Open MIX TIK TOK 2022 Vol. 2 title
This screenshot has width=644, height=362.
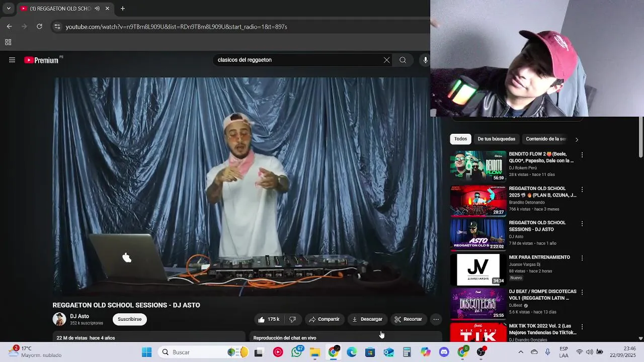[542, 329]
